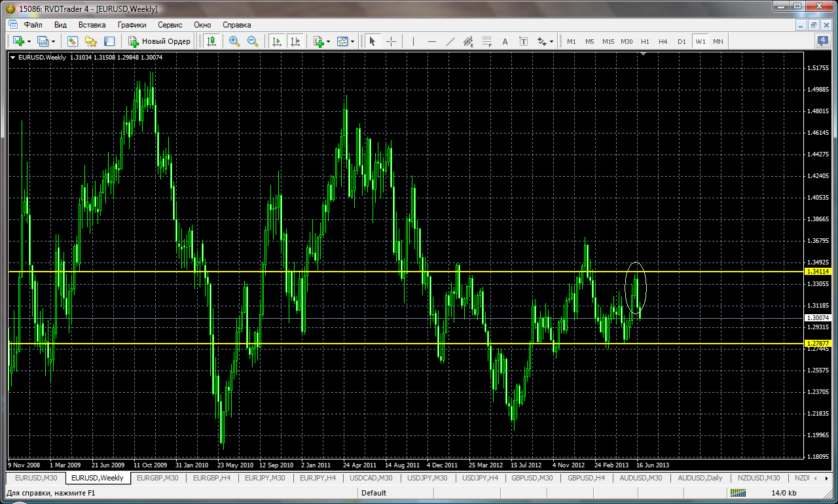The height and width of the screenshot is (504, 838).
Task: Select the Crosshair cursor tool
Action: click(x=392, y=41)
